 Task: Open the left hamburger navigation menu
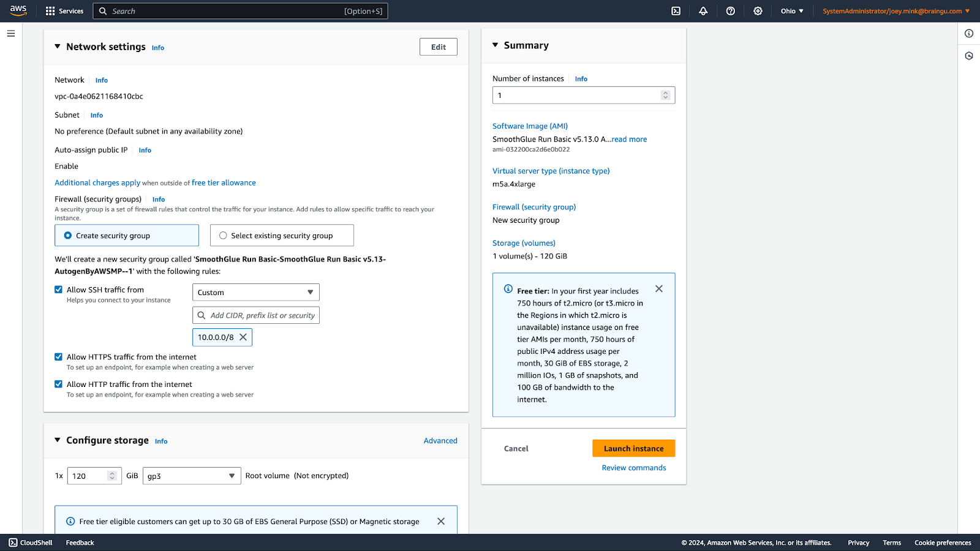coord(11,34)
